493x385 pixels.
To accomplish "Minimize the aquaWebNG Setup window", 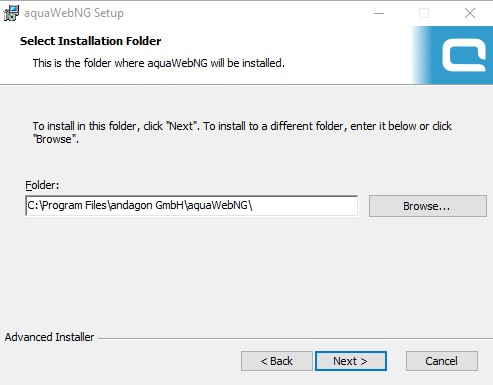I will [379, 13].
